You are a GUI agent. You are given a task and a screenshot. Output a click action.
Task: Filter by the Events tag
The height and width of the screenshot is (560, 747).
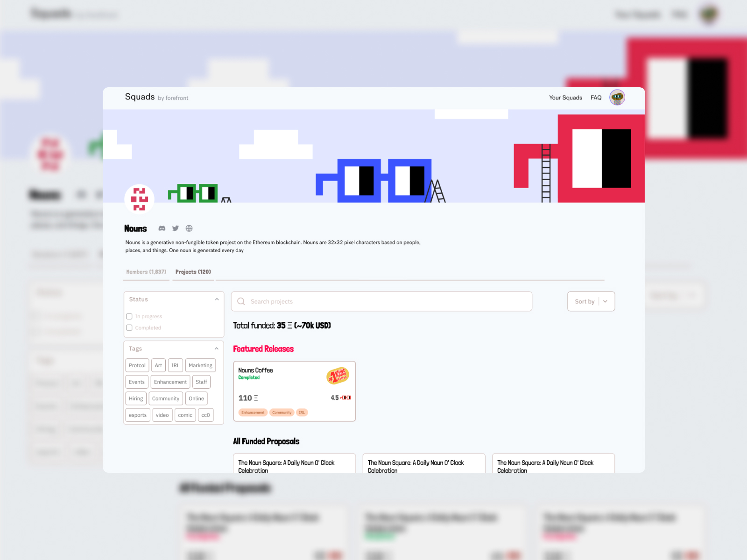tap(137, 382)
